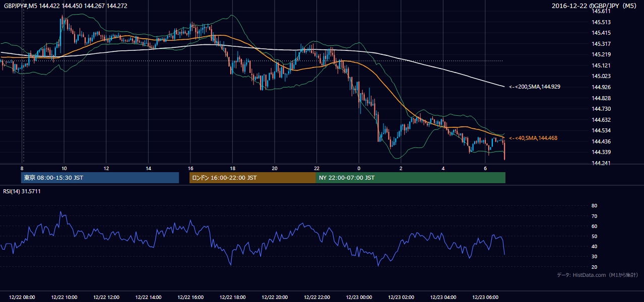Click the 145.121 price axis label
This screenshot has width=644, height=302.
tap(601, 65)
